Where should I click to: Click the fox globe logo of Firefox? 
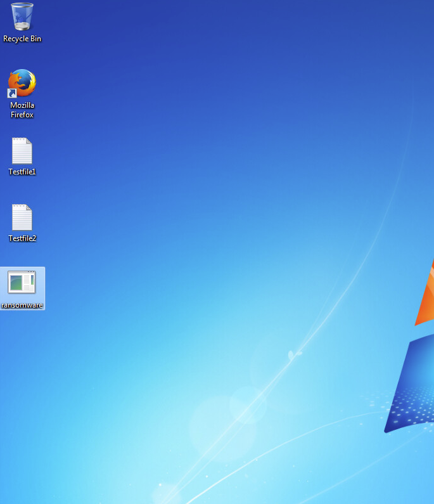tap(22, 82)
